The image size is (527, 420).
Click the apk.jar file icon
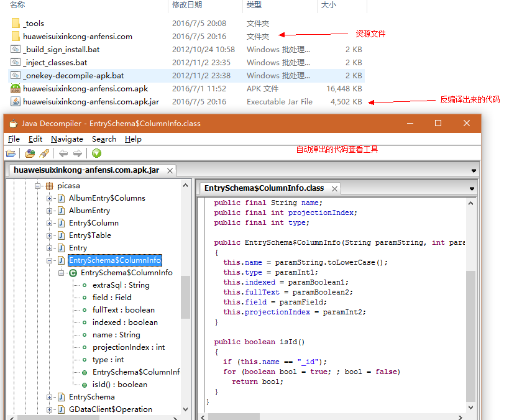[16, 101]
